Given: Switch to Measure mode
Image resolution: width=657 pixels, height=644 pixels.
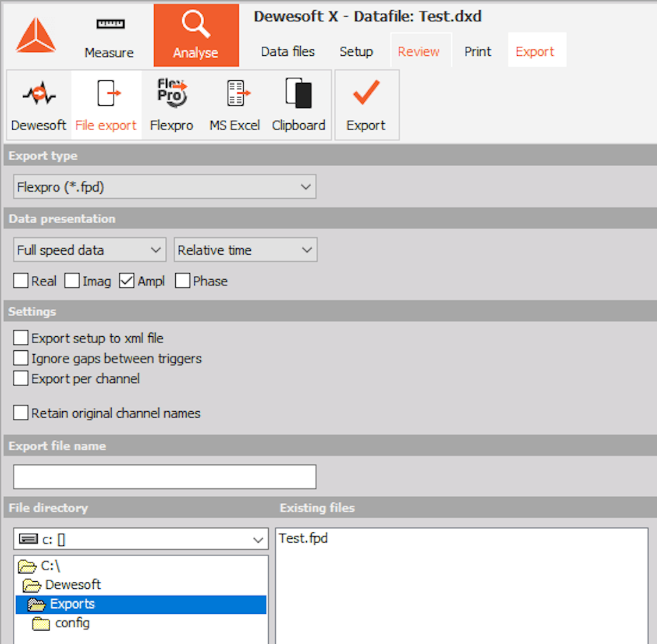Looking at the screenshot, I should click(109, 38).
